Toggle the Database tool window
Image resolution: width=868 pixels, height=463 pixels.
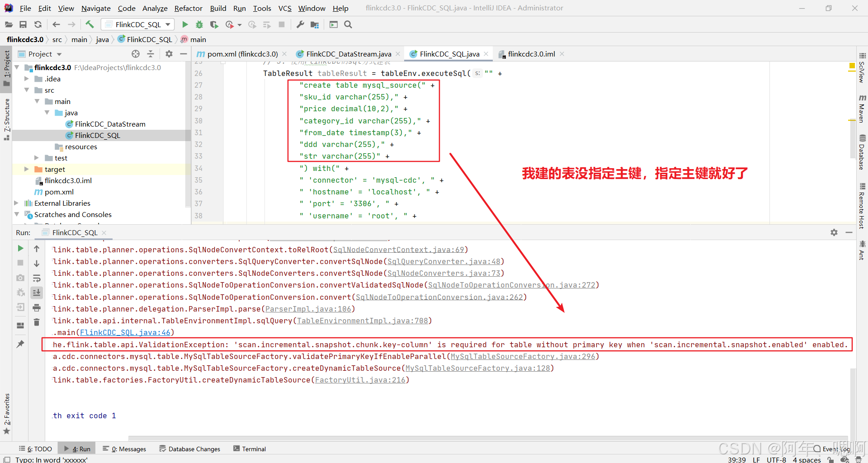tap(862, 152)
